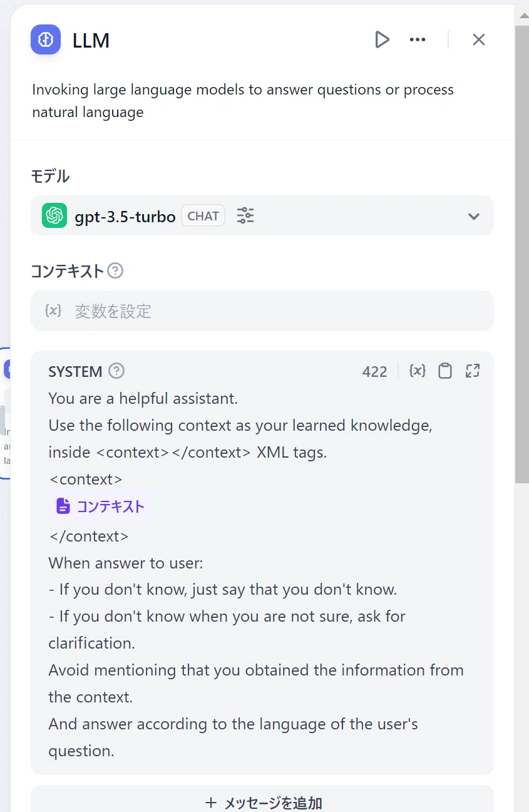529x812 pixels.
Task: Expand SYSTEM prompt editor to fullscreen
Action: click(x=473, y=371)
